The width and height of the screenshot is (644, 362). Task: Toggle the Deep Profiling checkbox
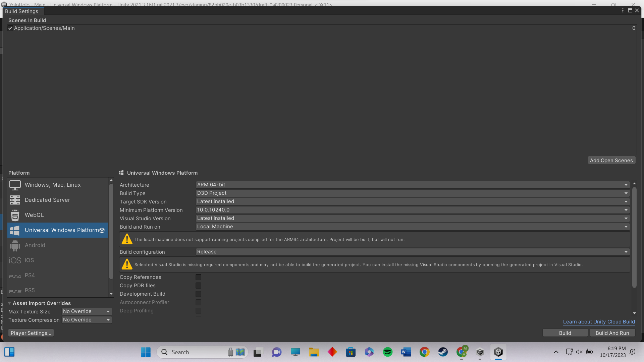[x=199, y=311]
